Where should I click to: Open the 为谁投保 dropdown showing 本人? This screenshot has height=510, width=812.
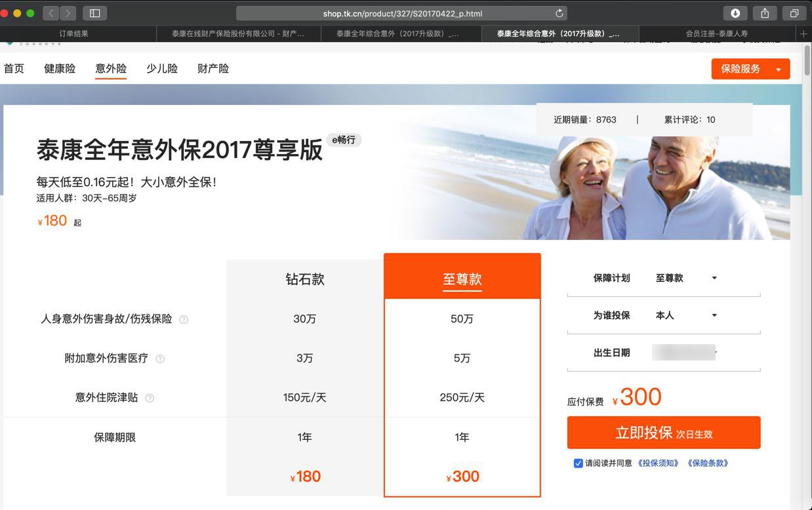tap(687, 315)
